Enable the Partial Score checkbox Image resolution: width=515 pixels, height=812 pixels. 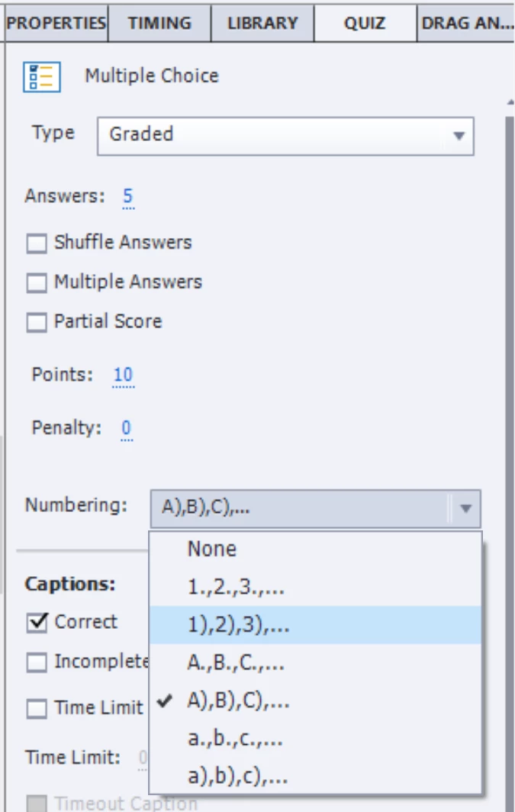[x=36, y=322]
